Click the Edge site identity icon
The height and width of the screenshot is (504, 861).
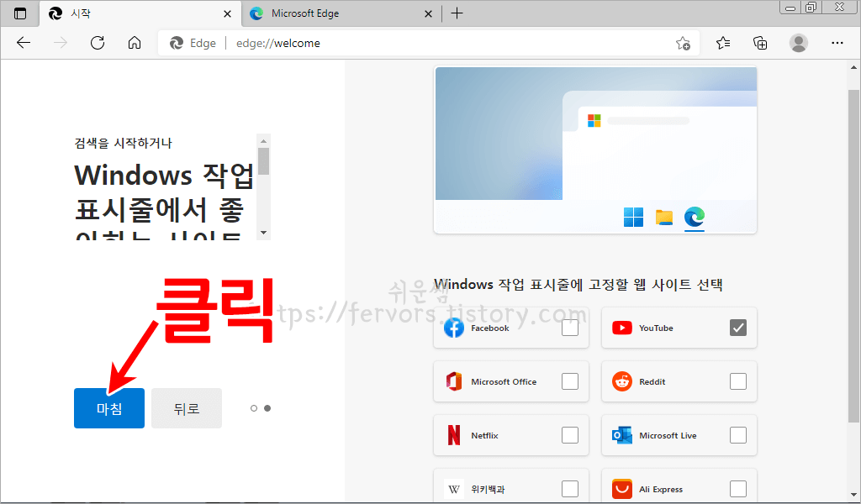(177, 43)
